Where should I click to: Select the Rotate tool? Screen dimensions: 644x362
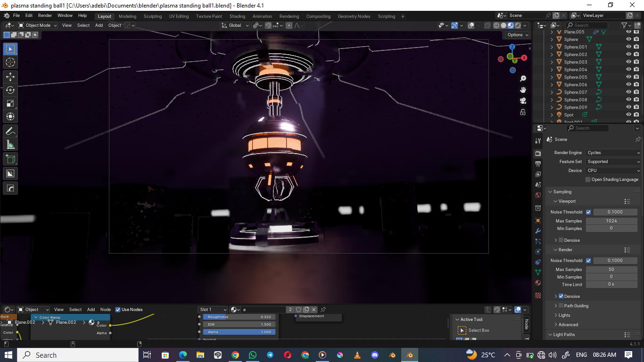pyautogui.click(x=10, y=90)
